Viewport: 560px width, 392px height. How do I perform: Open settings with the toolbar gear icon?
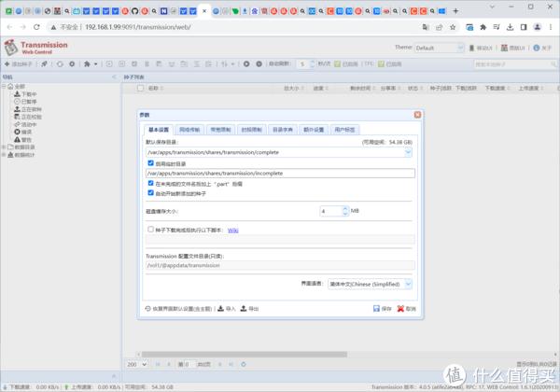[x=72, y=63]
